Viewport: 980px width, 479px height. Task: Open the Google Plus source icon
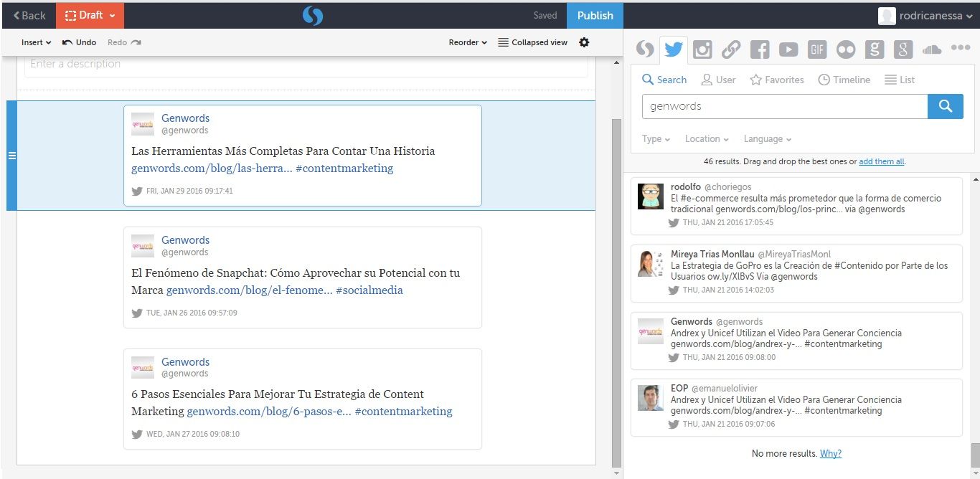point(903,49)
